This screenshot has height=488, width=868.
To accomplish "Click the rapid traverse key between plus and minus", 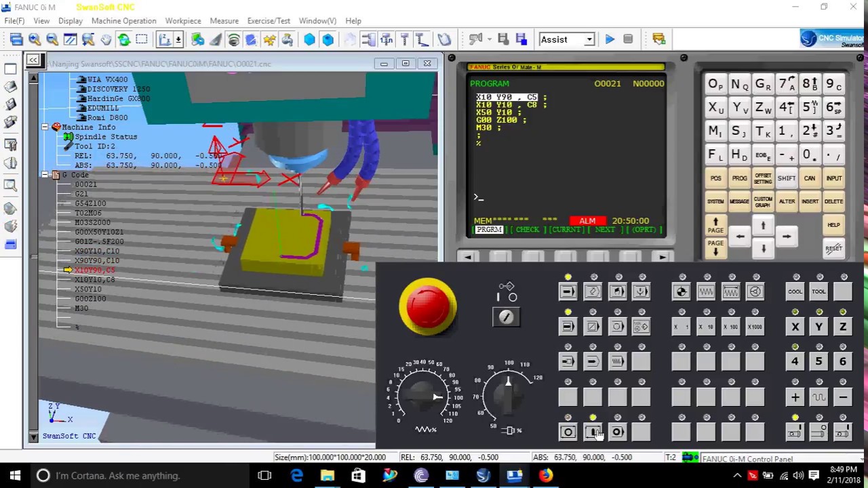I will [x=818, y=397].
